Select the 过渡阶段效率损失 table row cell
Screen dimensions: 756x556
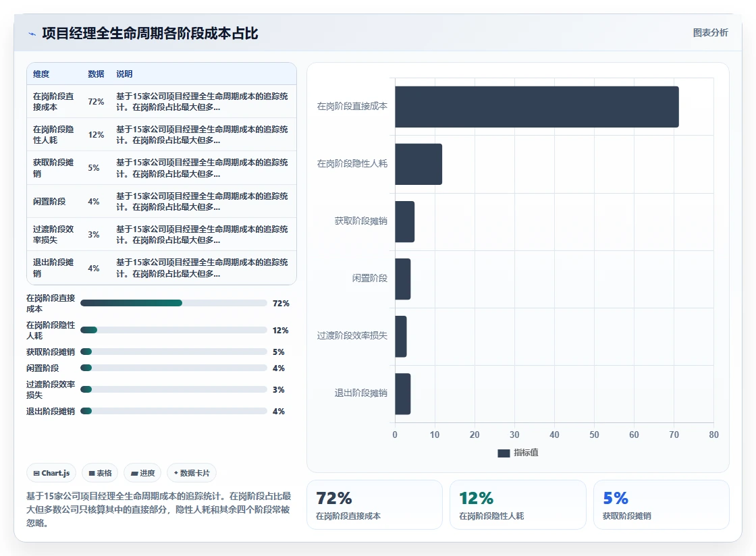pos(54,235)
